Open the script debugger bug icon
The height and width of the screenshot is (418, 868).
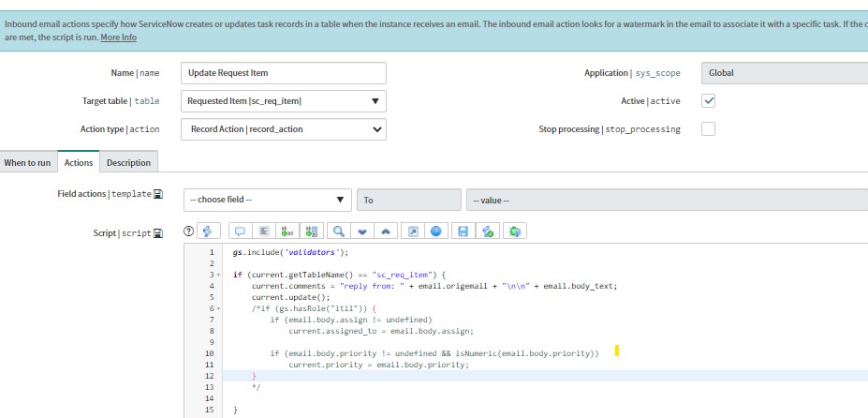tap(515, 231)
